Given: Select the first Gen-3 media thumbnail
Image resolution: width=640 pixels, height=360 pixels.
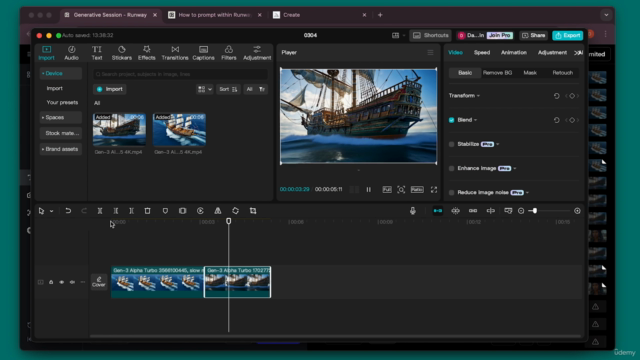Looking at the screenshot, I should tap(119, 130).
